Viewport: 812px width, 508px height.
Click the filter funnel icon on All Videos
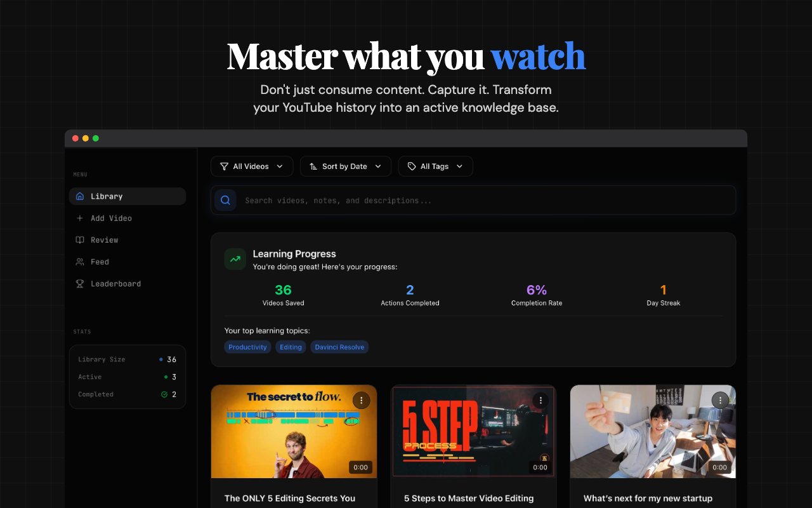224,166
